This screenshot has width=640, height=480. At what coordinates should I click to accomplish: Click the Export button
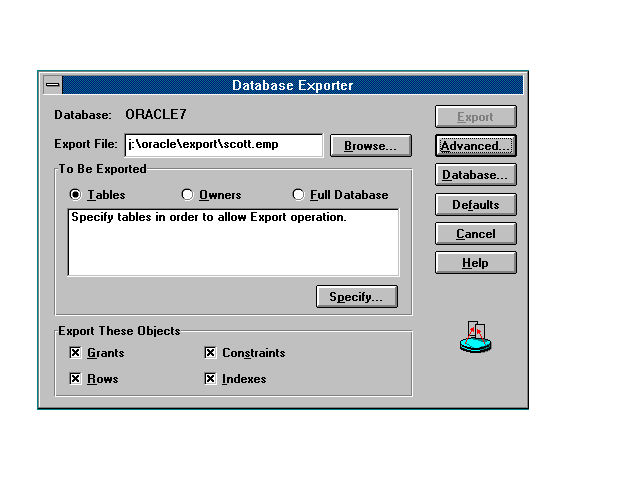pyautogui.click(x=475, y=117)
